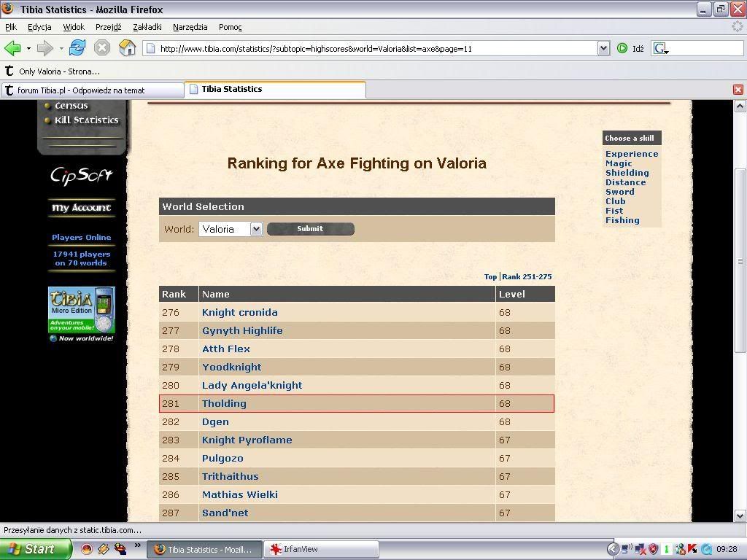Choose the Experience skill ranking
The image size is (747, 560).
click(x=632, y=154)
